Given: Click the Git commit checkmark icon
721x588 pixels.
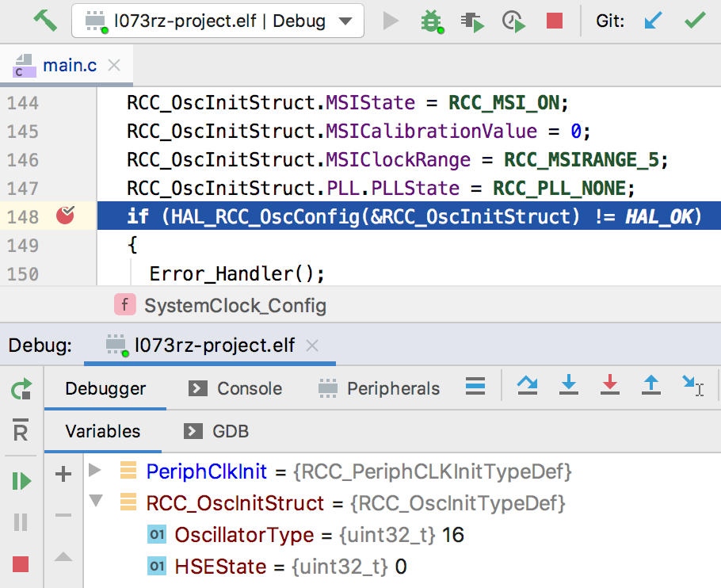Looking at the screenshot, I should [x=695, y=21].
